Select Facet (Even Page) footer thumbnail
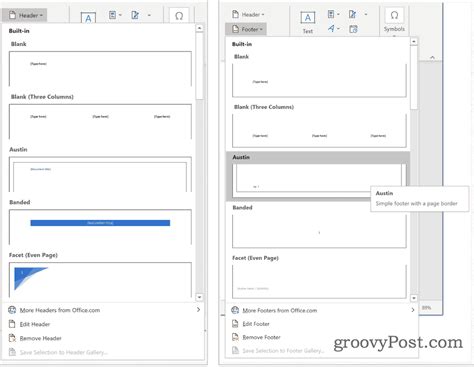 pyautogui.click(x=319, y=282)
